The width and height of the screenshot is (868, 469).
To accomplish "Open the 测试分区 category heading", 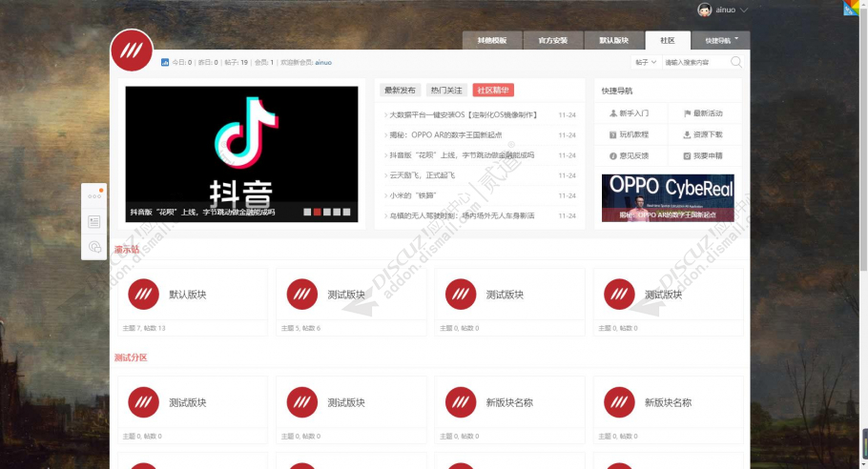I will point(131,357).
